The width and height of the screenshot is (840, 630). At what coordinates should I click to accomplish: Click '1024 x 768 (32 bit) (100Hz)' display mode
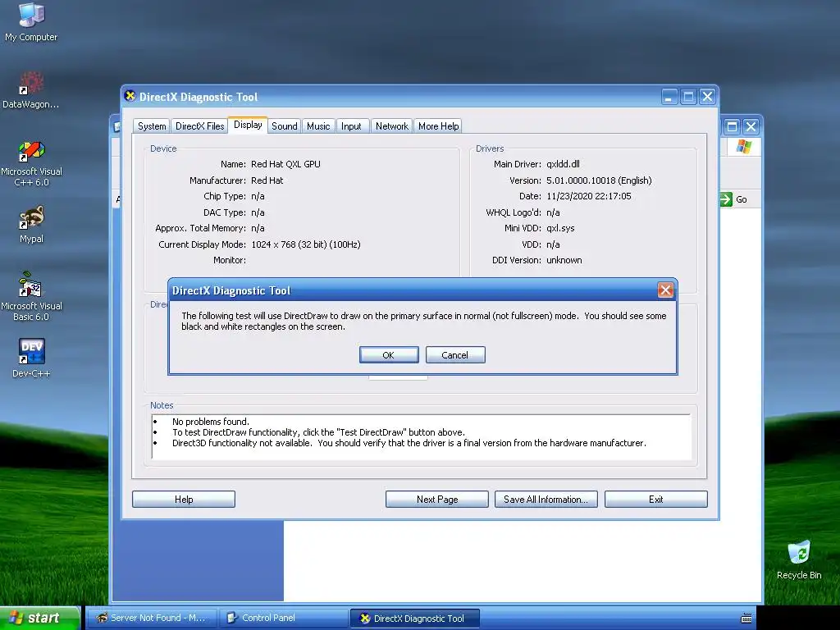tap(305, 244)
